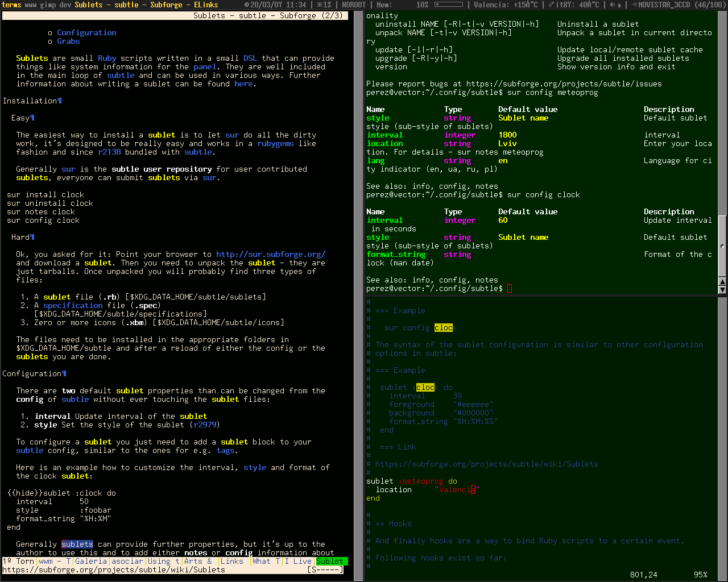Viewport: 728px width, 582px height.
Task: Click 'sur config meteoprog' in terminal
Action: 553,92
